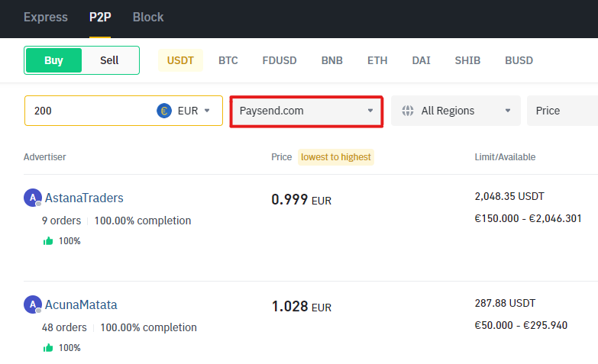Click the Limit/Available column header

pos(505,157)
